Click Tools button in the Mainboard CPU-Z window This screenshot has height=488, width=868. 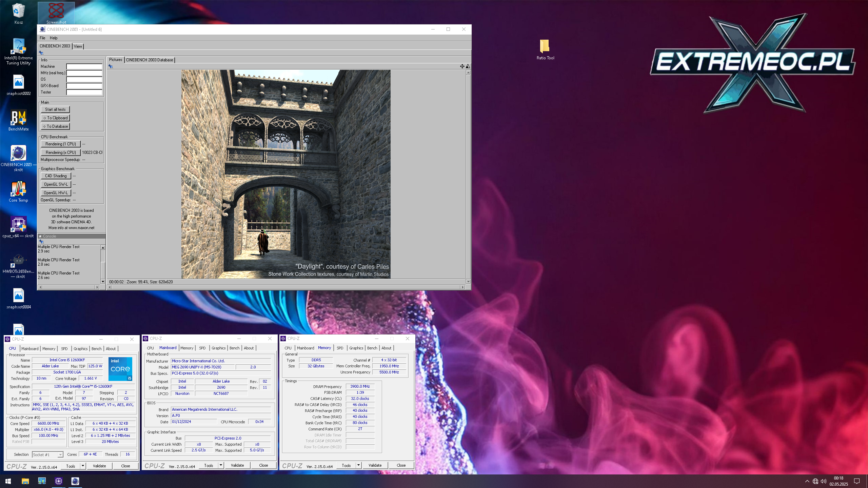pyautogui.click(x=209, y=465)
